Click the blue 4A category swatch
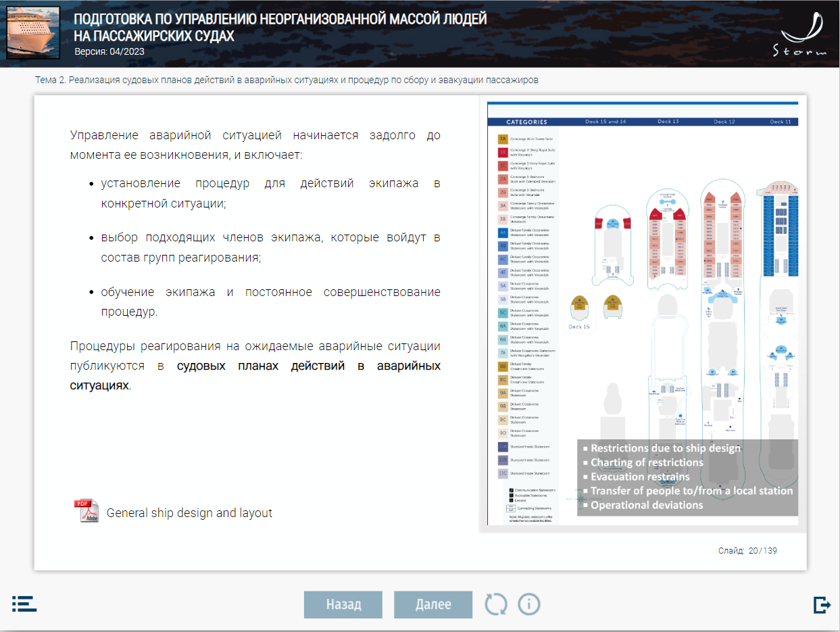This screenshot has width=840, height=632. (503, 232)
